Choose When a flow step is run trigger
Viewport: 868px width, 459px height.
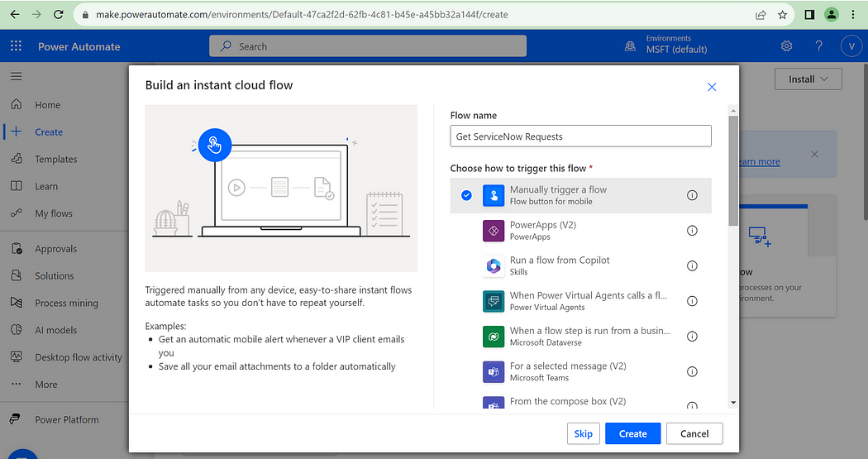tap(580, 336)
